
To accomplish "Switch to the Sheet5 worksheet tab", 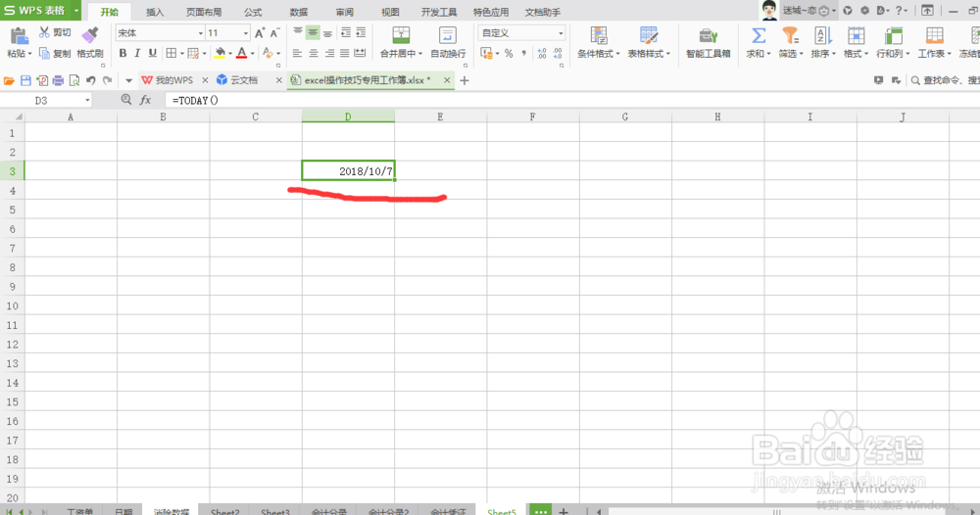I will 501,511.
